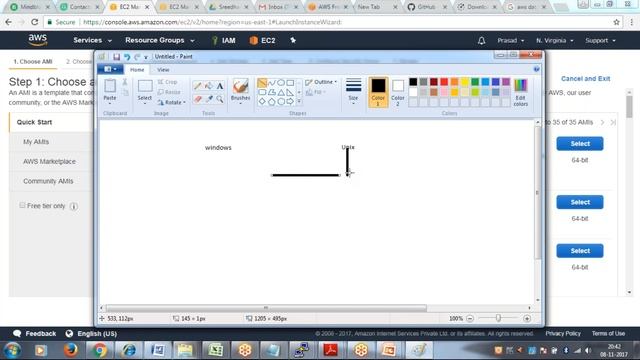The image size is (640, 360).
Task: Select the Color picker eyedropper tool
Action: (209, 99)
